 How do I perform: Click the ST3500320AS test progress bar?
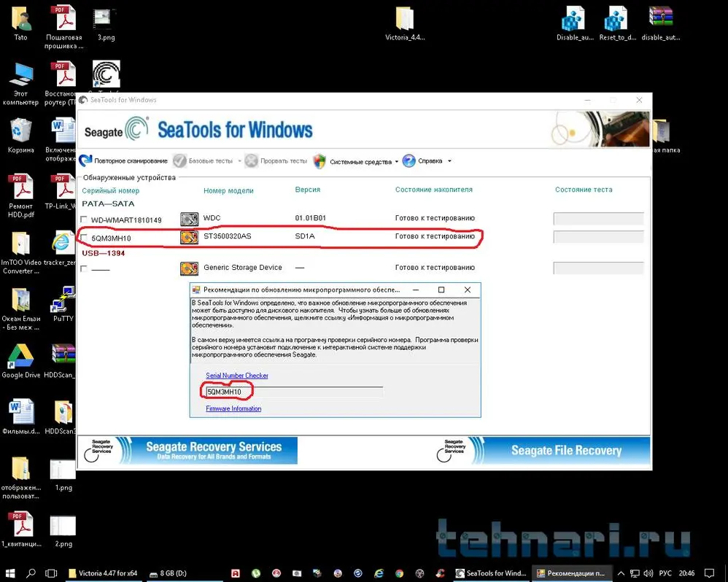[598, 237]
